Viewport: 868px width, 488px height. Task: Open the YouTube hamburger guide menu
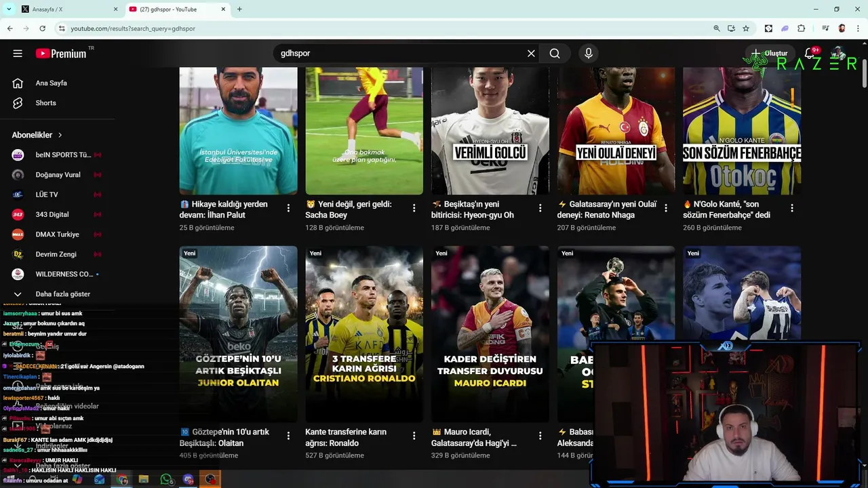coord(18,54)
